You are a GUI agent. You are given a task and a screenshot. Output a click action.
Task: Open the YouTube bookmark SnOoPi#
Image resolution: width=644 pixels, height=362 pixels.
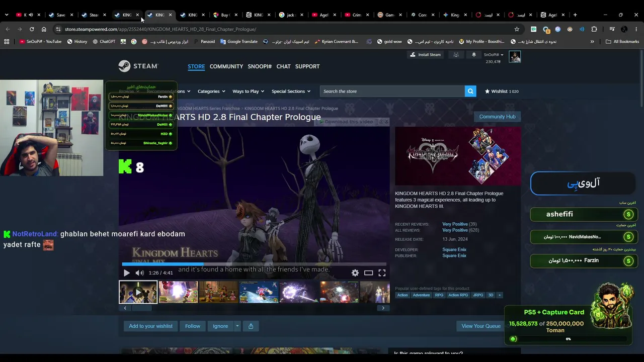[x=40, y=42]
